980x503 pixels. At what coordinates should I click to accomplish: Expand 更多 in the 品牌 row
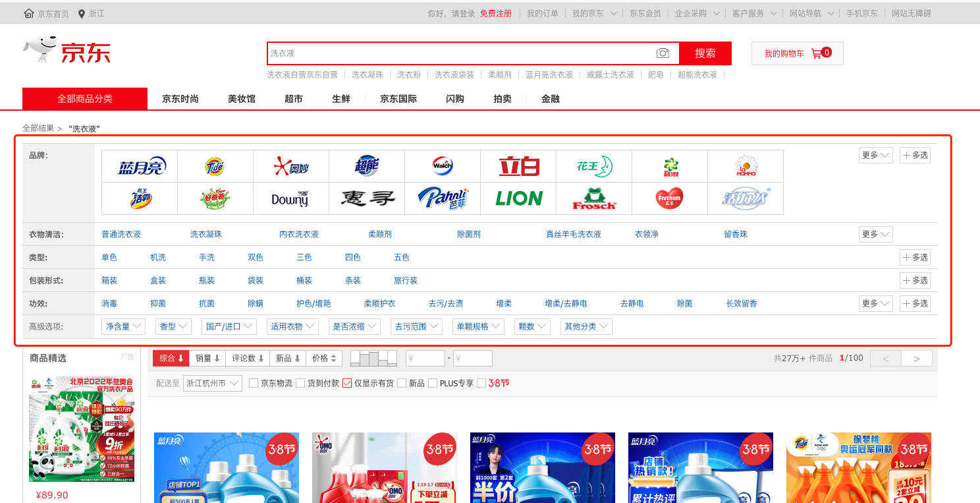[875, 155]
